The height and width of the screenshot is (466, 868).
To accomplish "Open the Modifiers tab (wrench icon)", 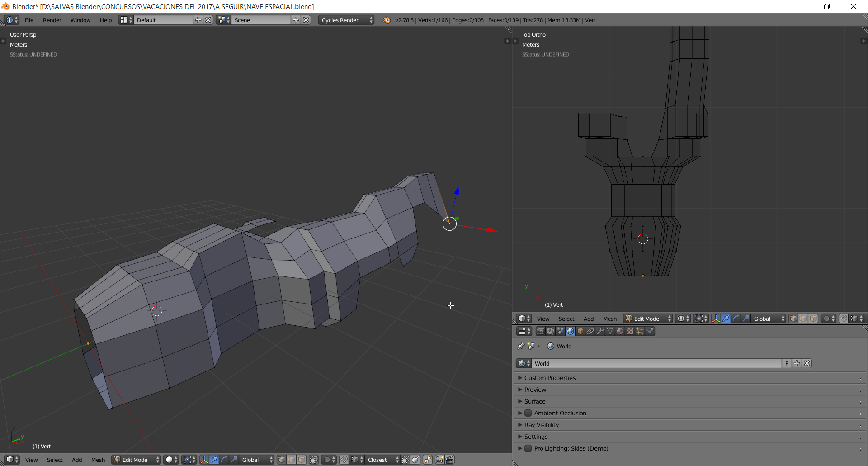I will click(x=600, y=331).
